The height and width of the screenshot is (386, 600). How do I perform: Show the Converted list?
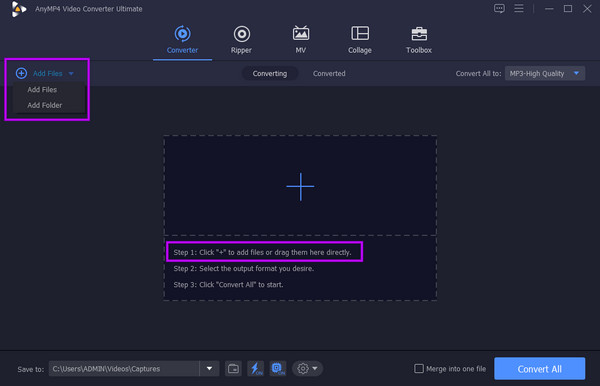click(329, 73)
